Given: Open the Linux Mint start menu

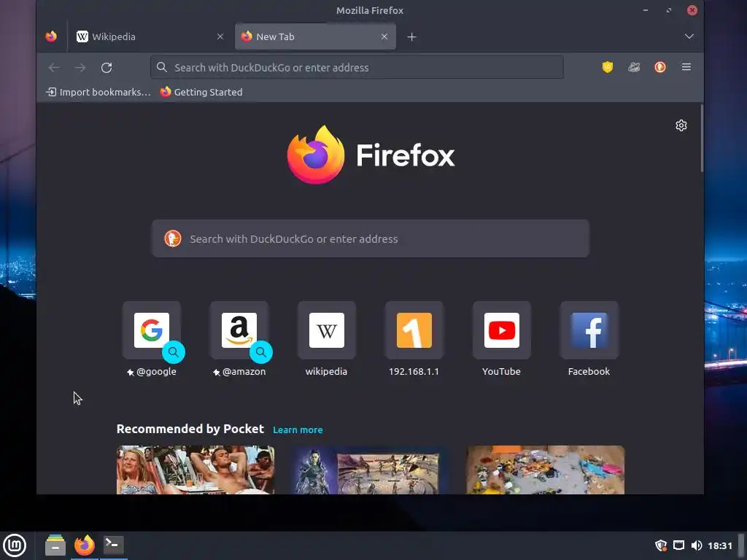Looking at the screenshot, I should click(15, 545).
